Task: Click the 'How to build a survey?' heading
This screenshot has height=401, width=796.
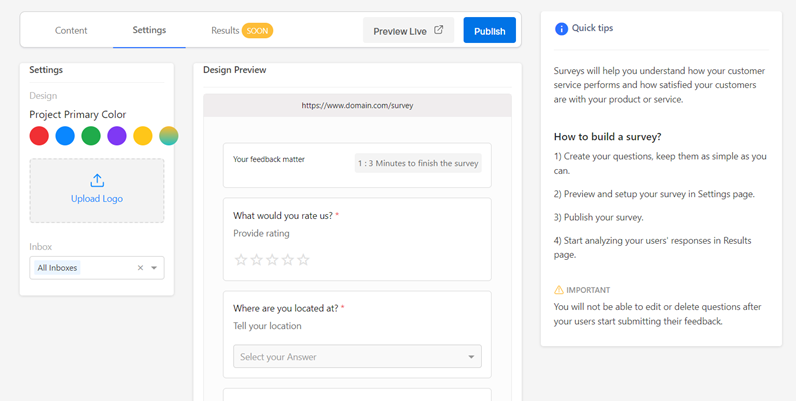Action: (608, 137)
